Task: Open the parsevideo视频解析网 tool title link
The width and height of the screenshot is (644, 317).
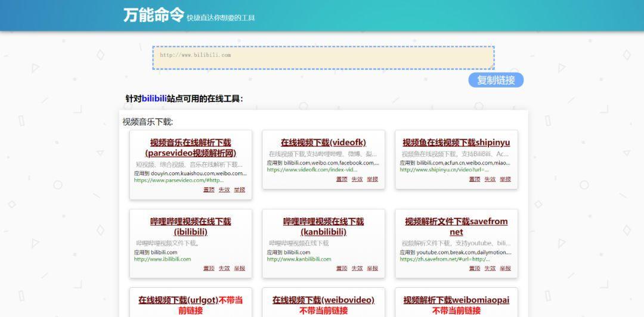Action: (191, 148)
